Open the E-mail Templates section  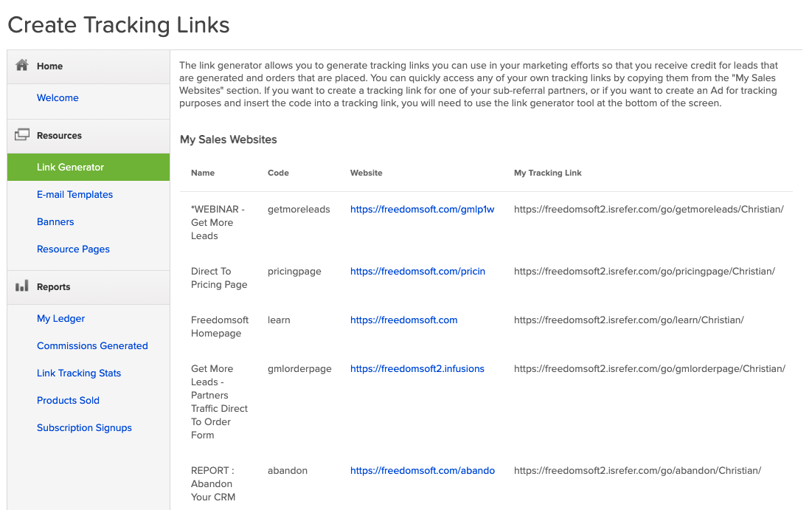74,194
